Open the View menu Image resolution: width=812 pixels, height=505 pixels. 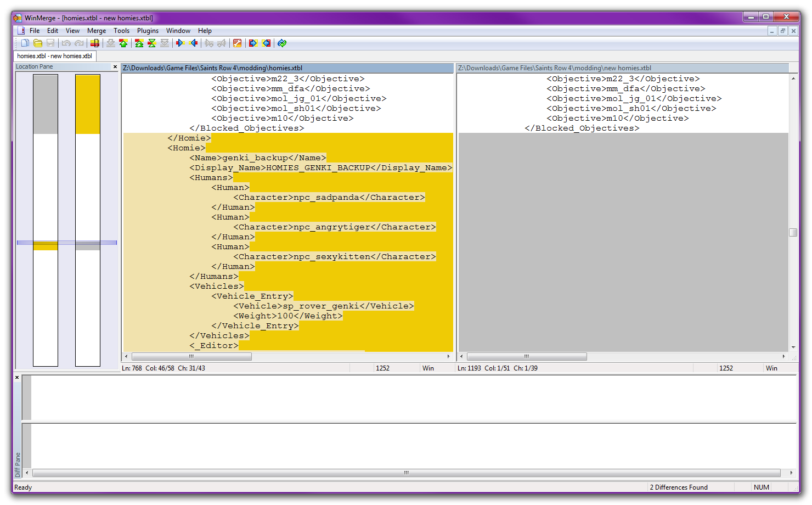72,31
